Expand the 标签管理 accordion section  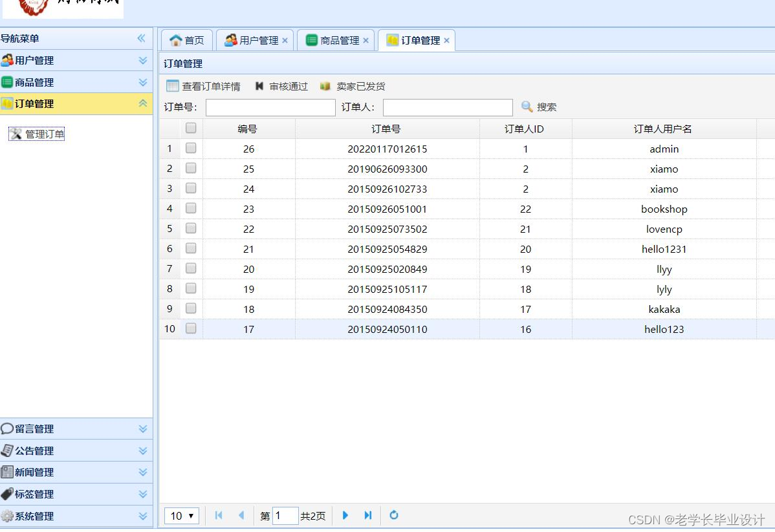[143, 494]
